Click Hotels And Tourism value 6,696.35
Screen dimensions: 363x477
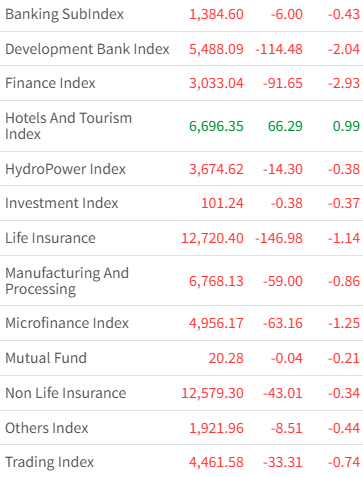click(x=216, y=126)
